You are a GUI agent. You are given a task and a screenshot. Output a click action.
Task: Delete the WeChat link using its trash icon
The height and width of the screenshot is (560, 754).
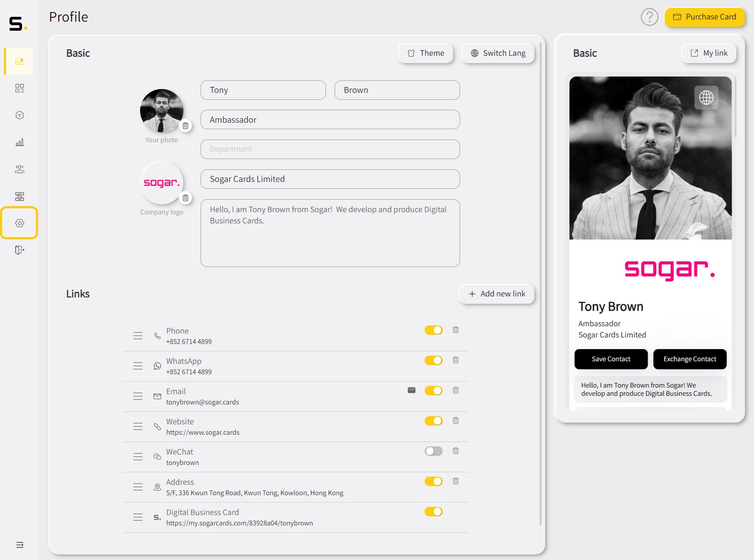pyautogui.click(x=456, y=451)
